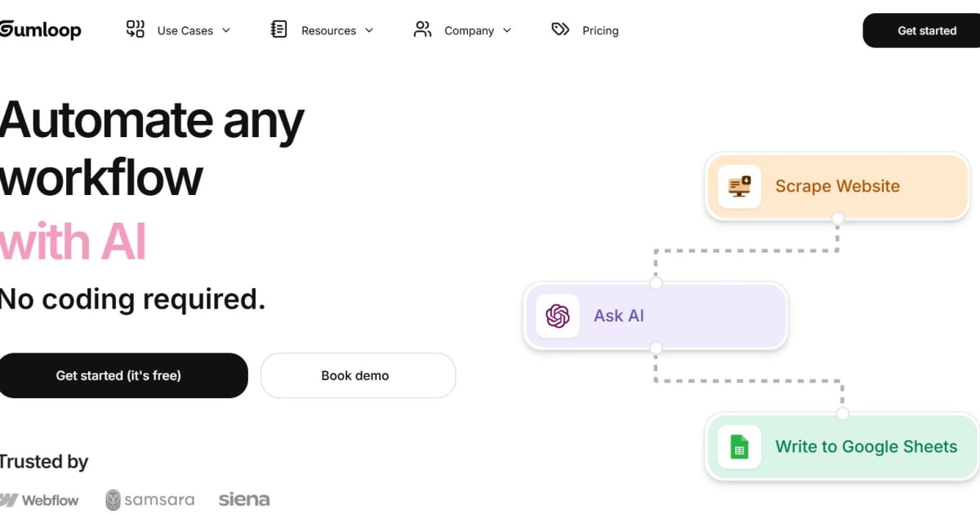Click the top-right Get started button
Screen dimensions: 980x514
tap(926, 30)
